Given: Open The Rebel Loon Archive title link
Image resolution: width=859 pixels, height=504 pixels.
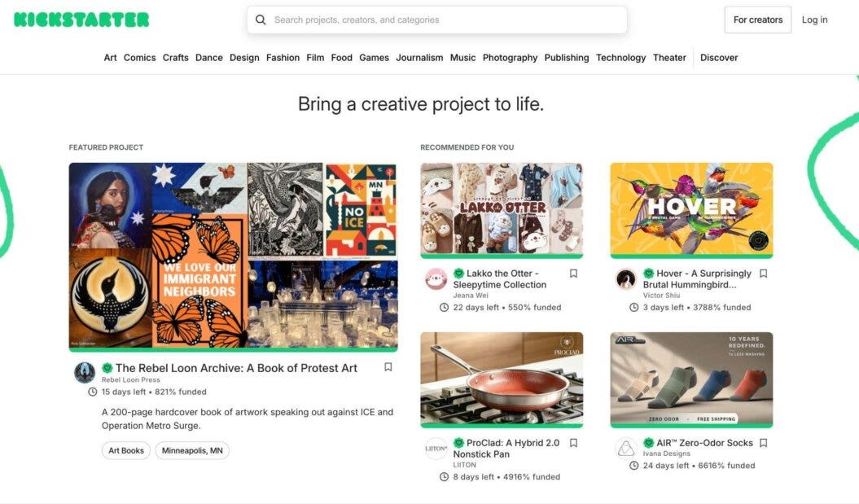Looking at the screenshot, I should tap(236, 368).
